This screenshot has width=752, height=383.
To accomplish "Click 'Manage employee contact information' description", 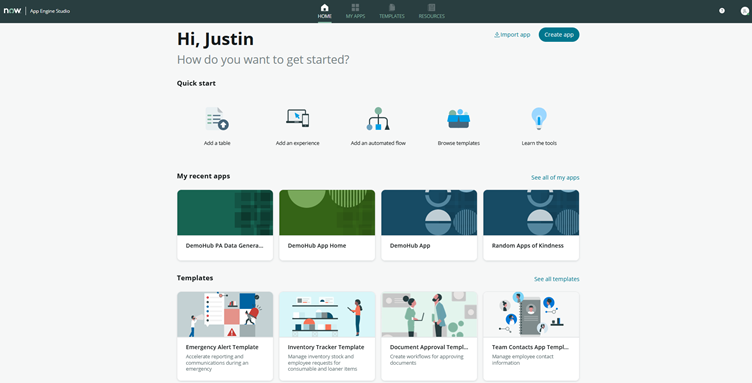I will (x=522, y=360).
